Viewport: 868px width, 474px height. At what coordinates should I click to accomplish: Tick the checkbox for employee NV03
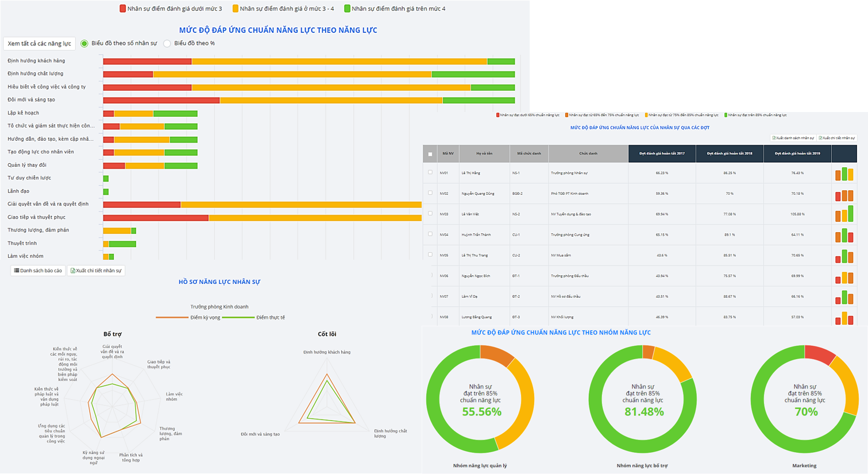430,214
